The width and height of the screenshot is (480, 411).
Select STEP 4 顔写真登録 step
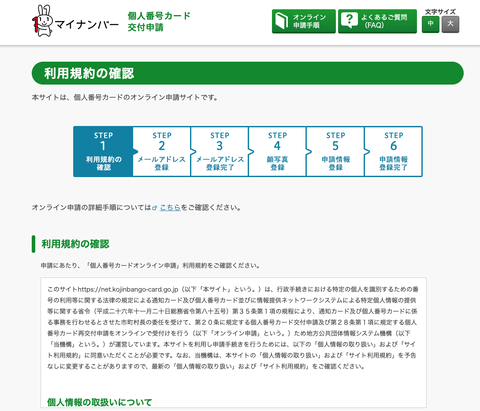point(277,151)
